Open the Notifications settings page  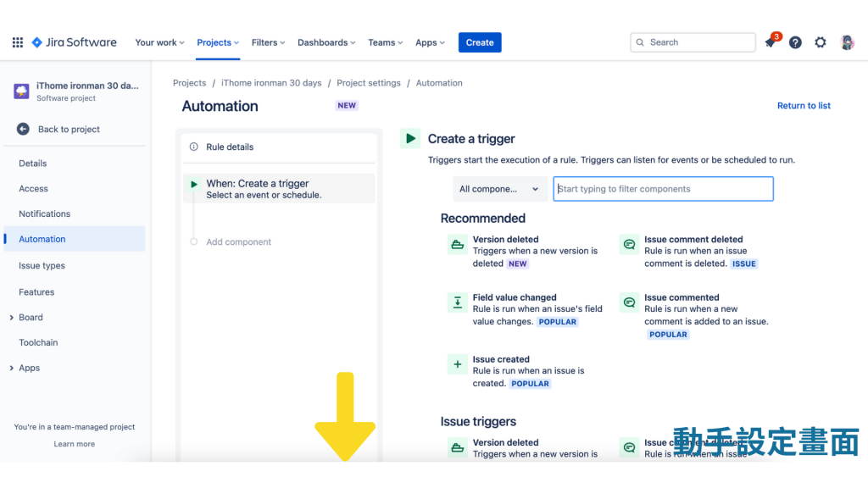coord(44,213)
